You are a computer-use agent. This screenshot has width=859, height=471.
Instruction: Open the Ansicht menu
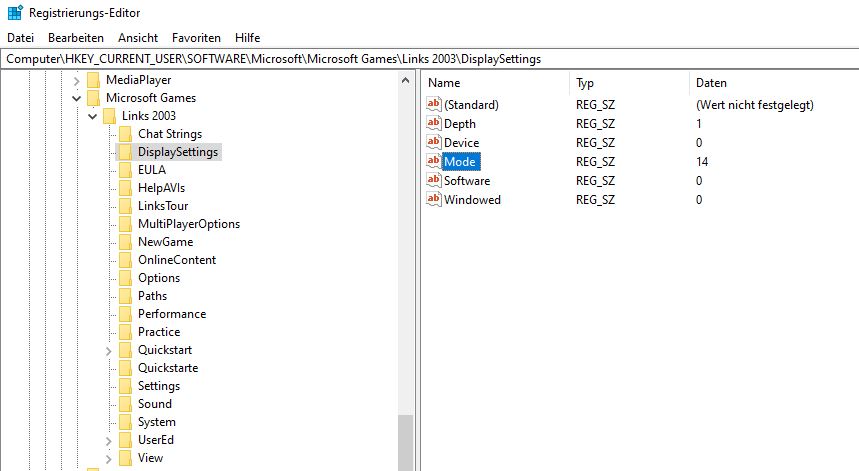pyautogui.click(x=138, y=38)
